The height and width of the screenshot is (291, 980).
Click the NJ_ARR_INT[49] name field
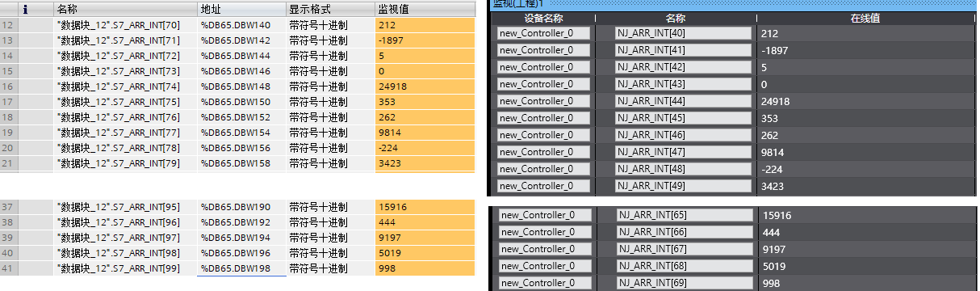[x=683, y=186]
